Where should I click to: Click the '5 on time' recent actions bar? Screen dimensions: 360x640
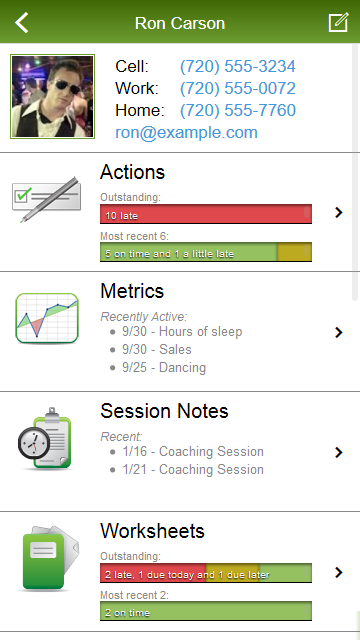click(x=206, y=252)
